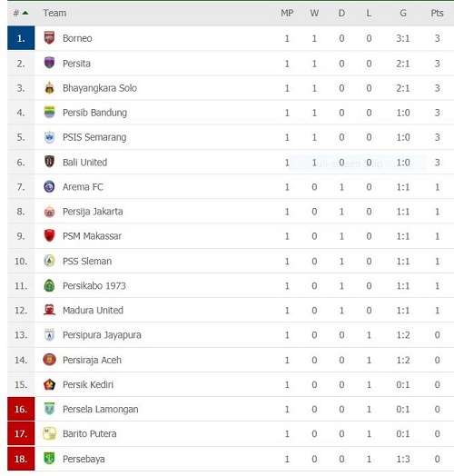The image size is (454, 476).
Task: Select the Bhayangkara Solo badge icon
Action: coord(49,88)
